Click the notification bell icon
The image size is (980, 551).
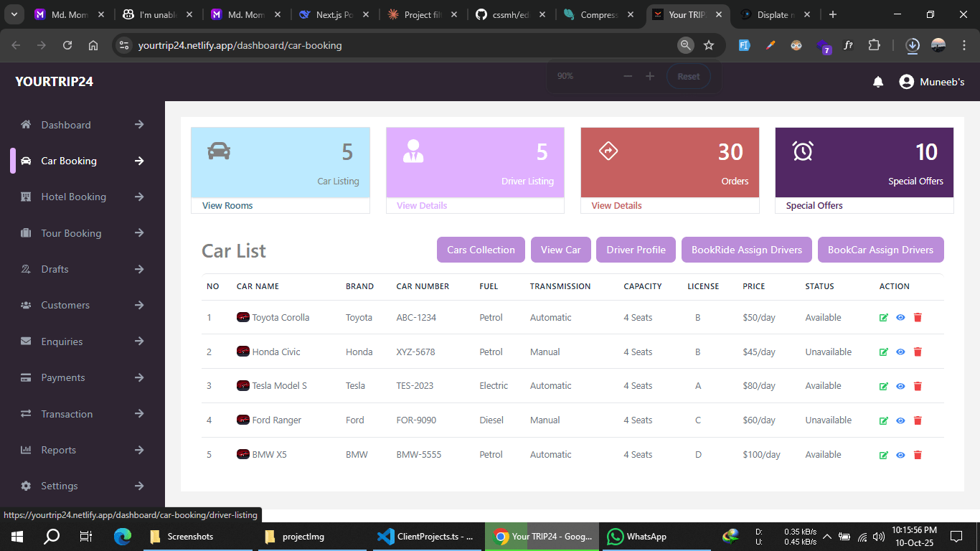point(878,82)
